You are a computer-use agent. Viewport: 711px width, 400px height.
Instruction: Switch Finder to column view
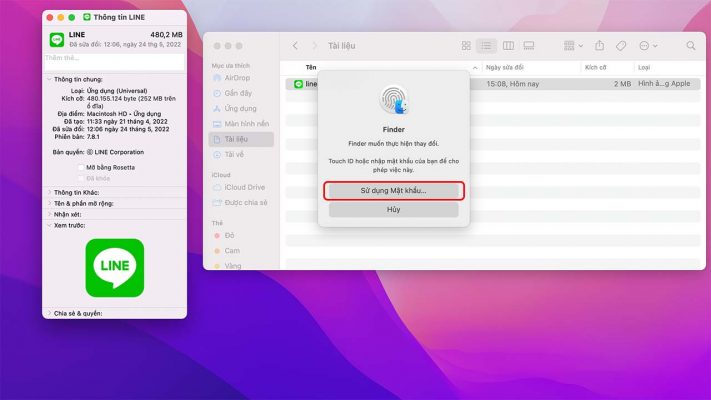pyautogui.click(x=508, y=46)
